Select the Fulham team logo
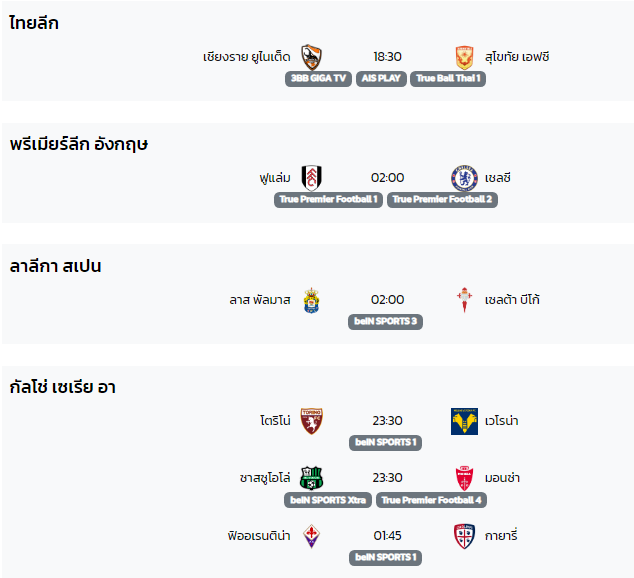This screenshot has height=578, width=634. click(x=311, y=178)
